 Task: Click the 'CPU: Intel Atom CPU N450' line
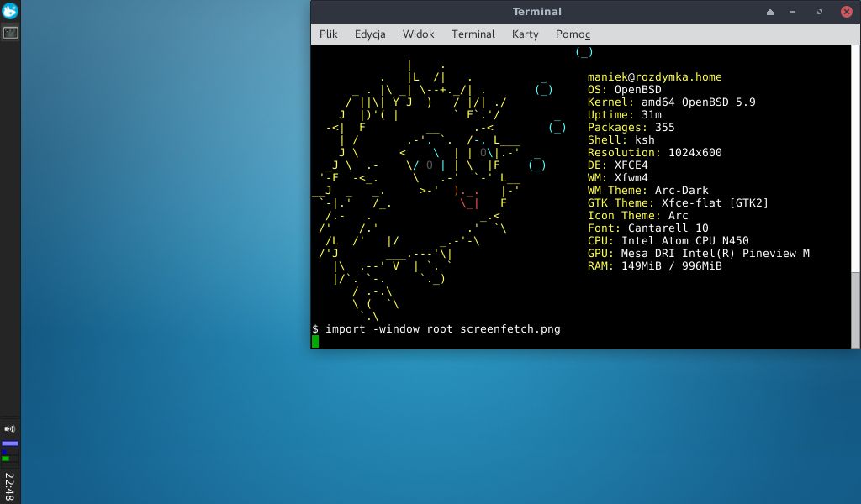click(668, 241)
